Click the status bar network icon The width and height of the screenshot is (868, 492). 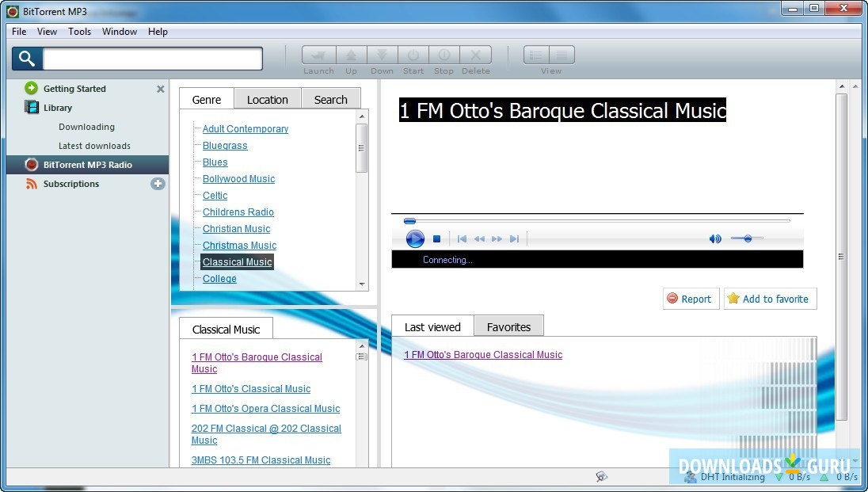click(602, 476)
